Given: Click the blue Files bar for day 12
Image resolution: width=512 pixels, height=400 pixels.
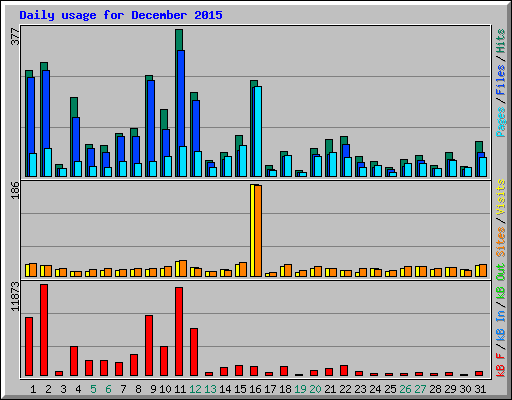Looking at the screenshot, I should (x=196, y=126).
